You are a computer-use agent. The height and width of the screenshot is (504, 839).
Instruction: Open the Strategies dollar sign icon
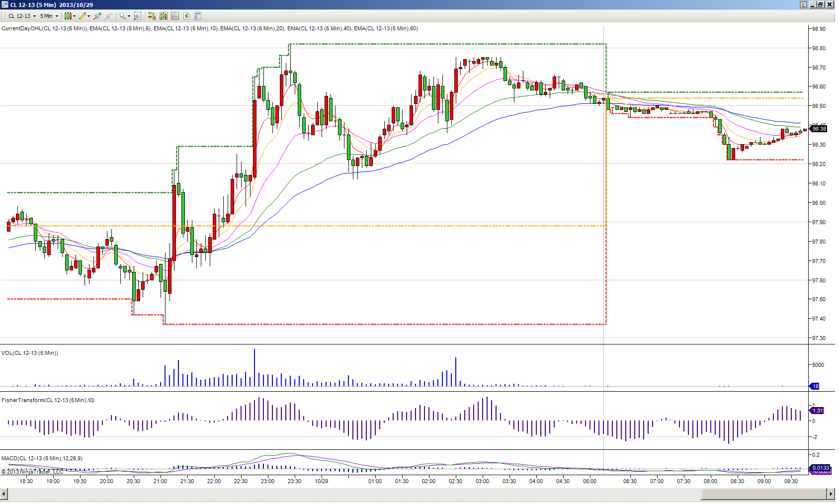(x=186, y=16)
